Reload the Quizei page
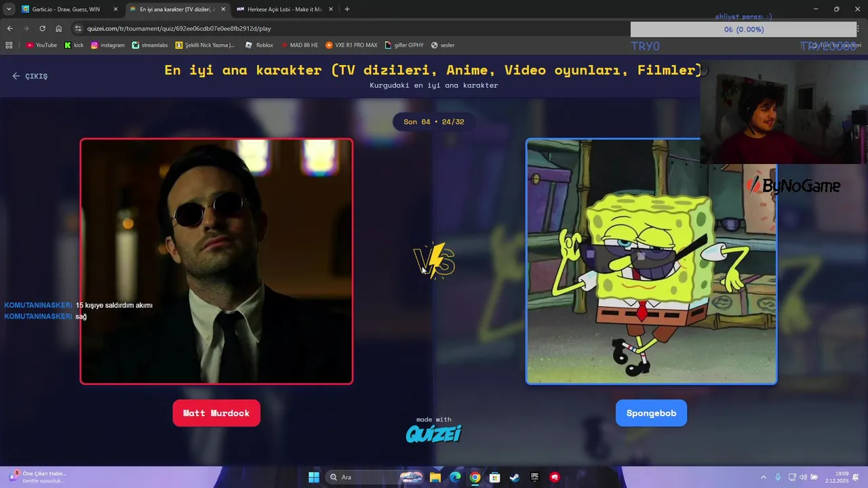Image resolution: width=868 pixels, height=488 pixels. pos(42,28)
